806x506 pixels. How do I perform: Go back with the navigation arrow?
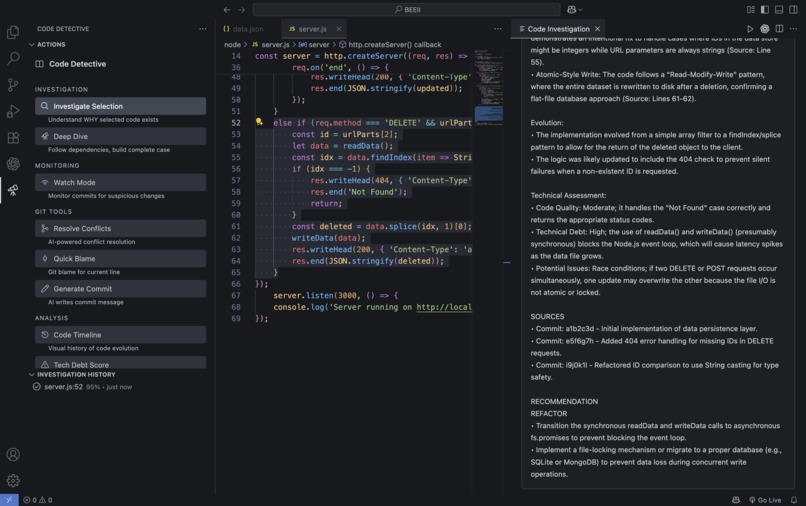[227, 9]
